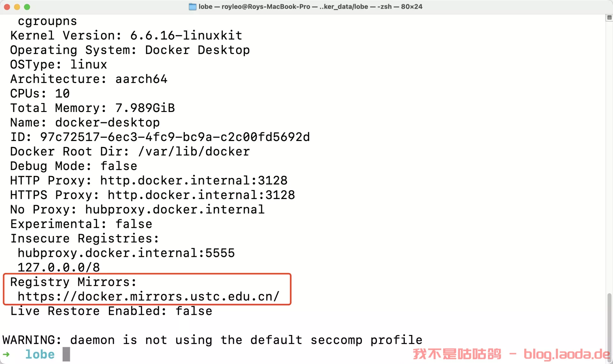
Task: Click the Docker ID value line
Action: point(160,137)
